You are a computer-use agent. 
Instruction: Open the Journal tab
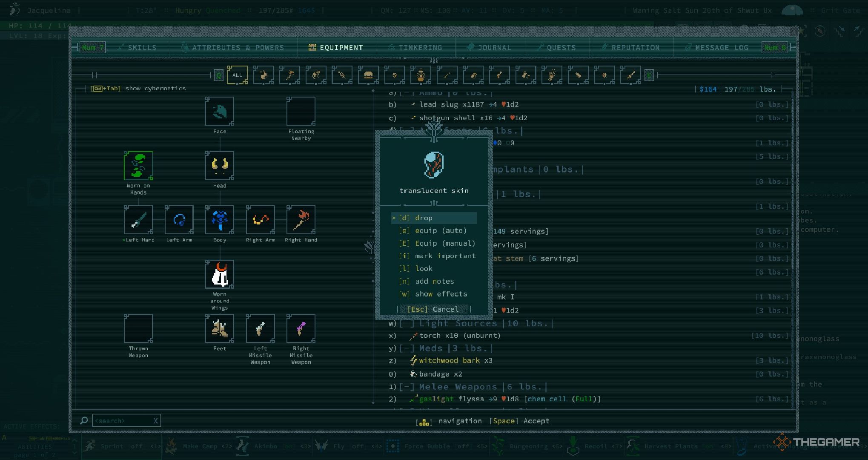point(490,47)
